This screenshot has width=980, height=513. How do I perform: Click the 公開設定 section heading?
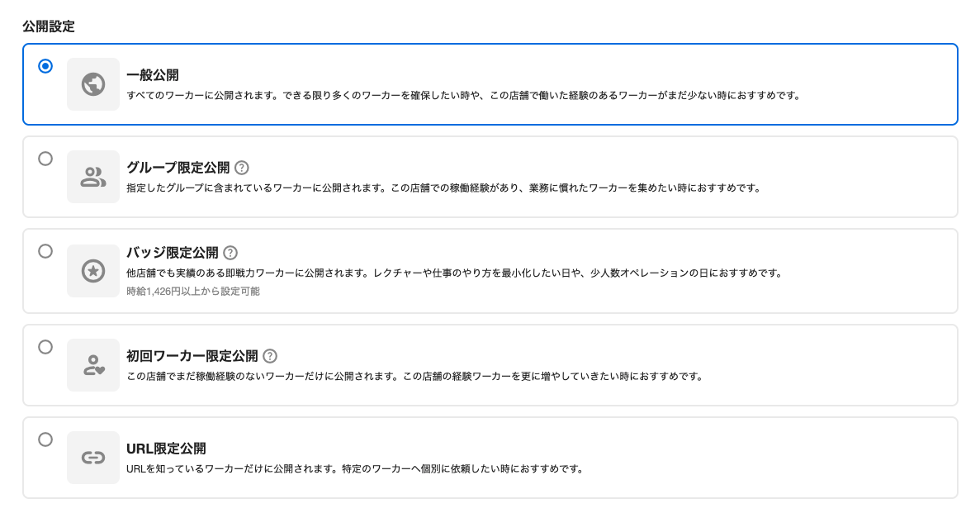[x=49, y=26]
